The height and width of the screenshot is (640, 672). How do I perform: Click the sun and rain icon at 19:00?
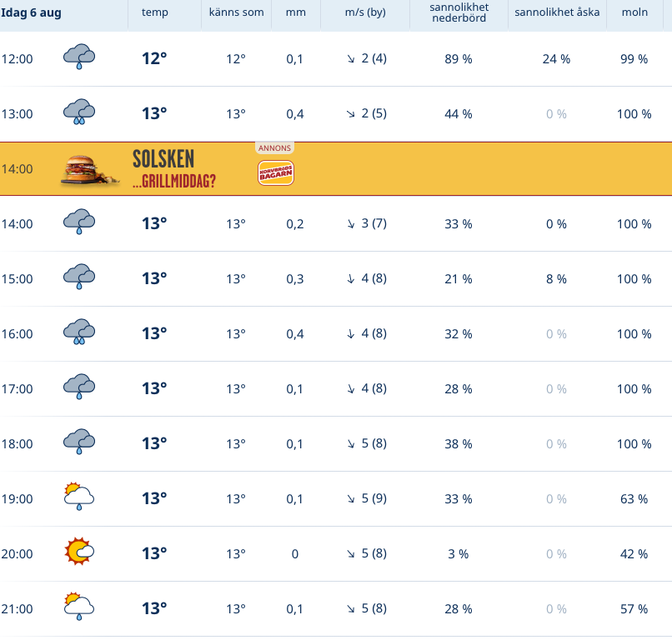click(x=79, y=497)
